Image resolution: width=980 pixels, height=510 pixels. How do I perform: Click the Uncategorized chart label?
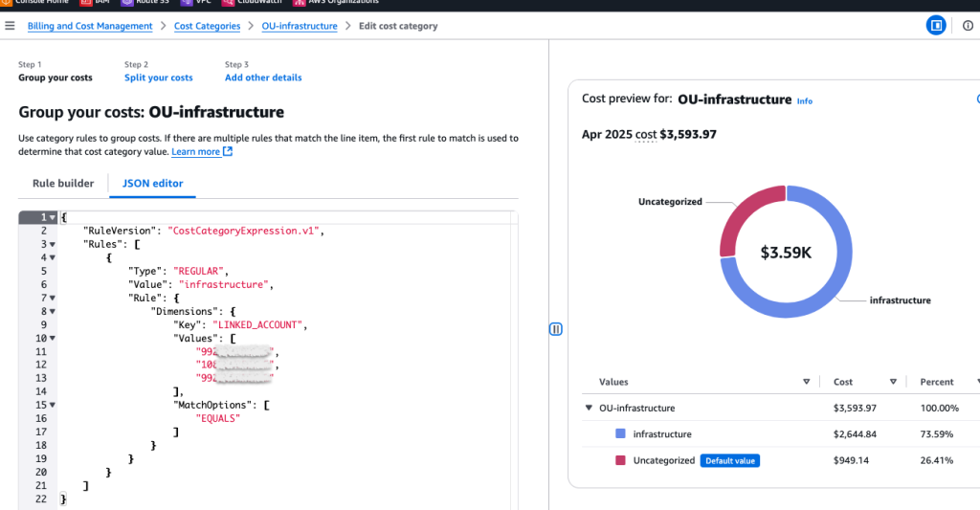[670, 201]
